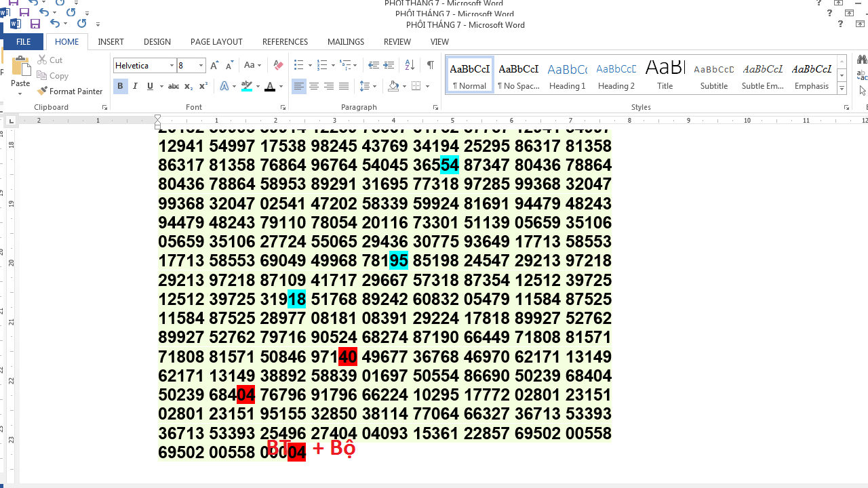Image resolution: width=868 pixels, height=488 pixels.
Task: Open Borders dropdown arrow
Action: click(427, 86)
